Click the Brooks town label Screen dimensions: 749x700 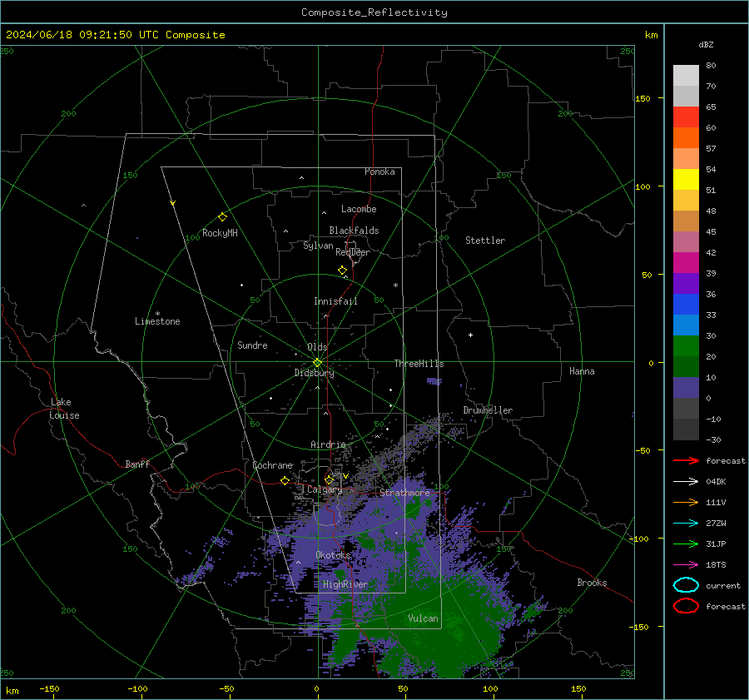pyautogui.click(x=592, y=583)
